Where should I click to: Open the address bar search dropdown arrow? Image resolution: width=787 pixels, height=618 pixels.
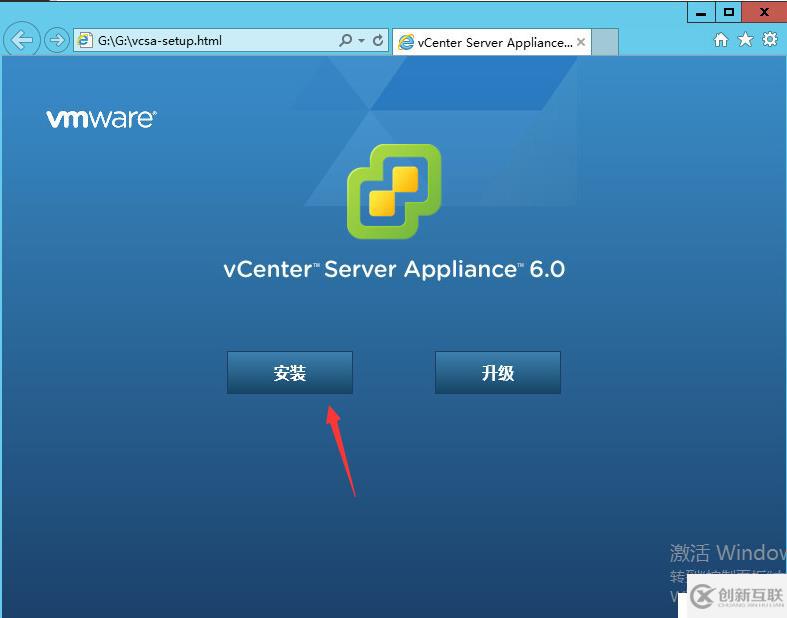[361, 41]
